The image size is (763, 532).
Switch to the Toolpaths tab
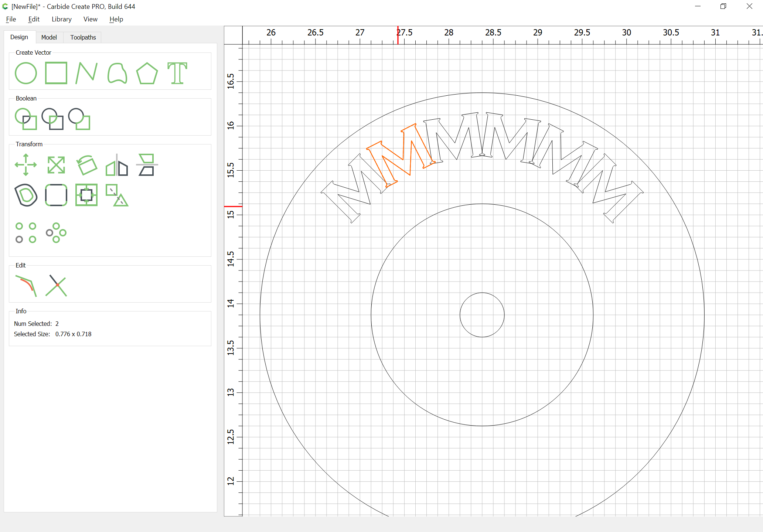[83, 37]
